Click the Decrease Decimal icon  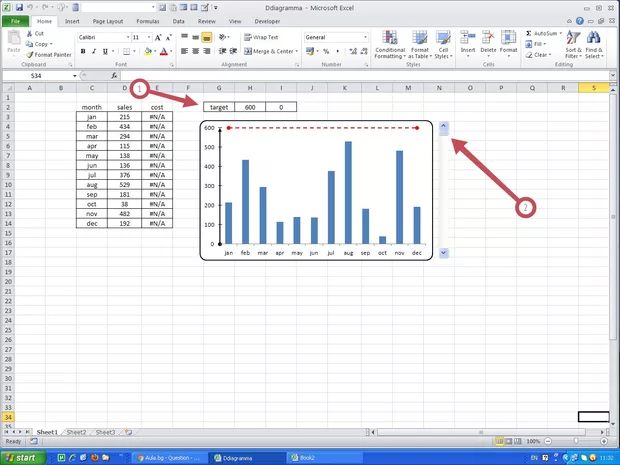point(363,51)
